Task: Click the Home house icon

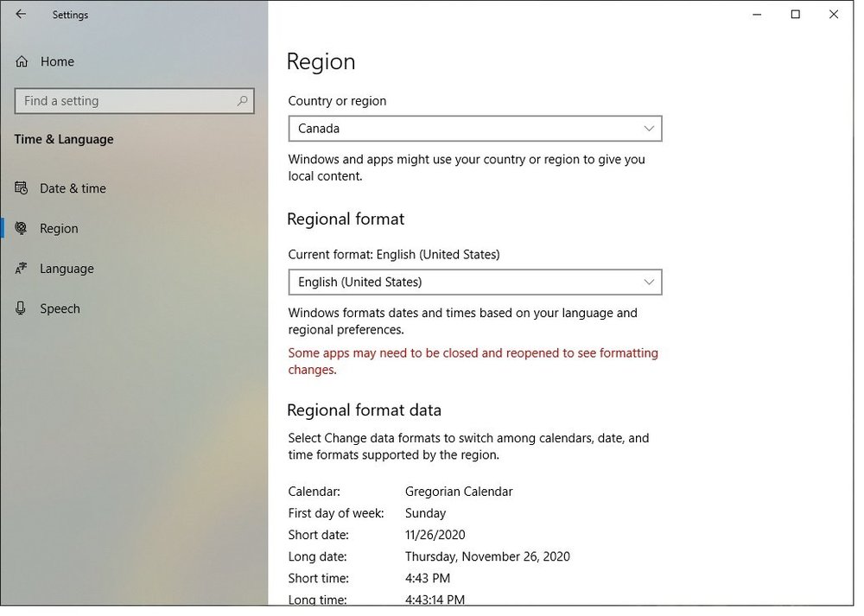Action: (x=22, y=62)
